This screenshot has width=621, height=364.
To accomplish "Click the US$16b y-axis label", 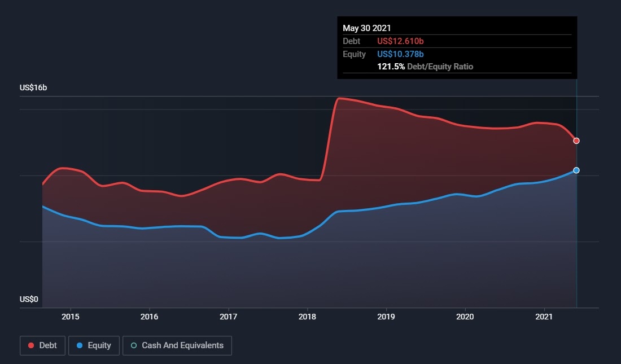I will [x=33, y=87].
